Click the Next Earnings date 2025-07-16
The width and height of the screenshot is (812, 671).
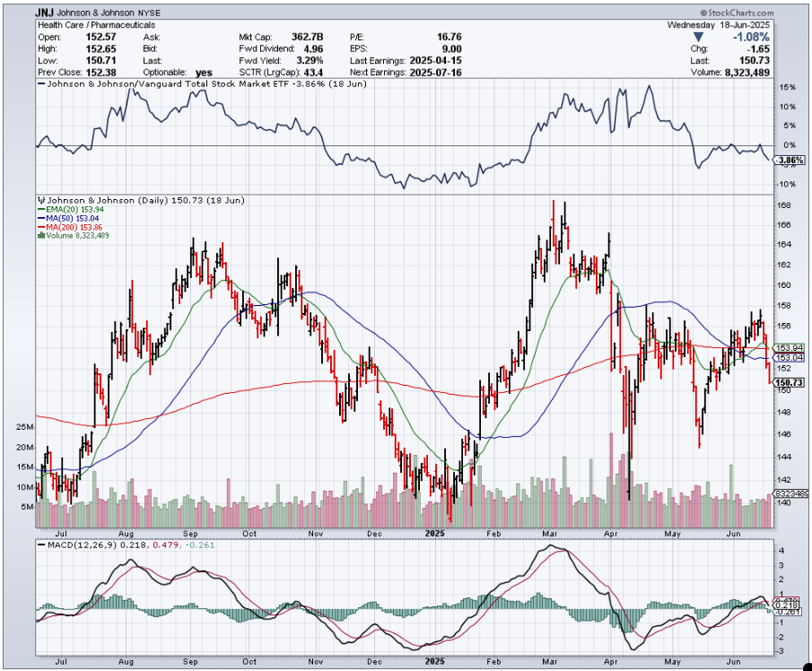point(435,73)
